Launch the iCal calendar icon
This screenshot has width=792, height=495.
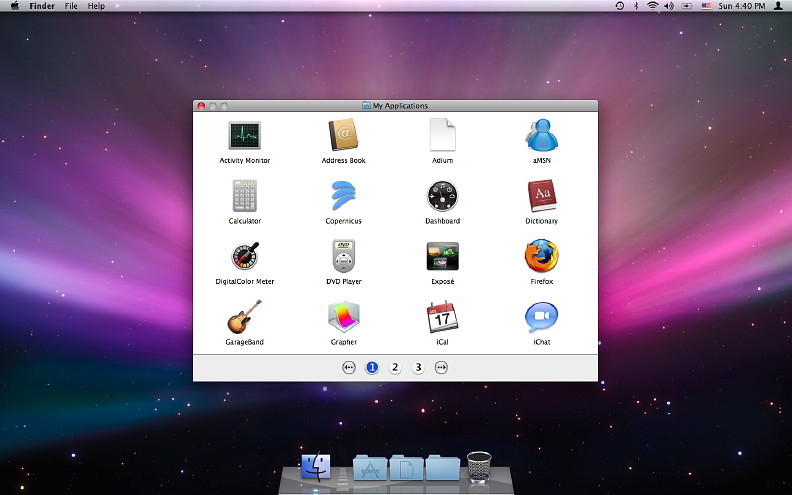[442, 317]
